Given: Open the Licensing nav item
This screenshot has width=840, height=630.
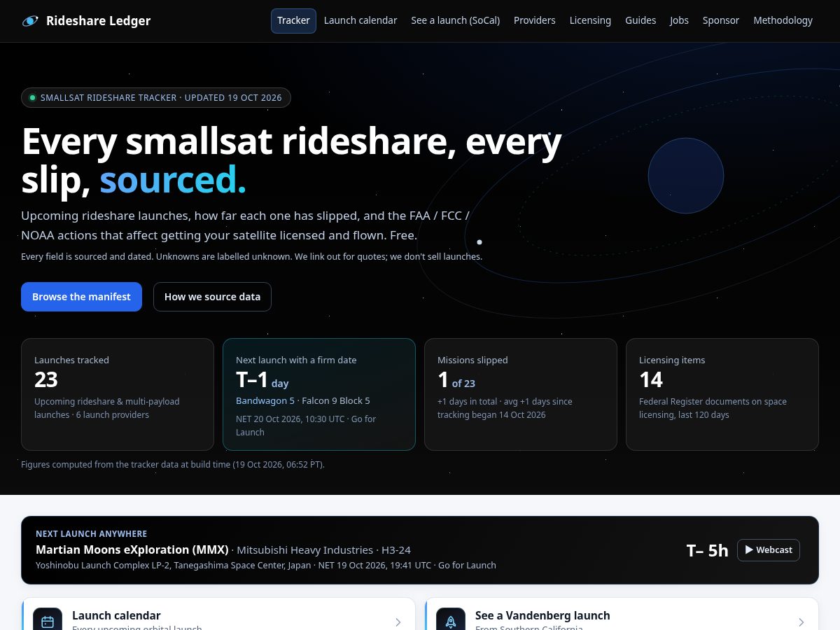Looking at the screenshot, I should (x=590, y=21).
